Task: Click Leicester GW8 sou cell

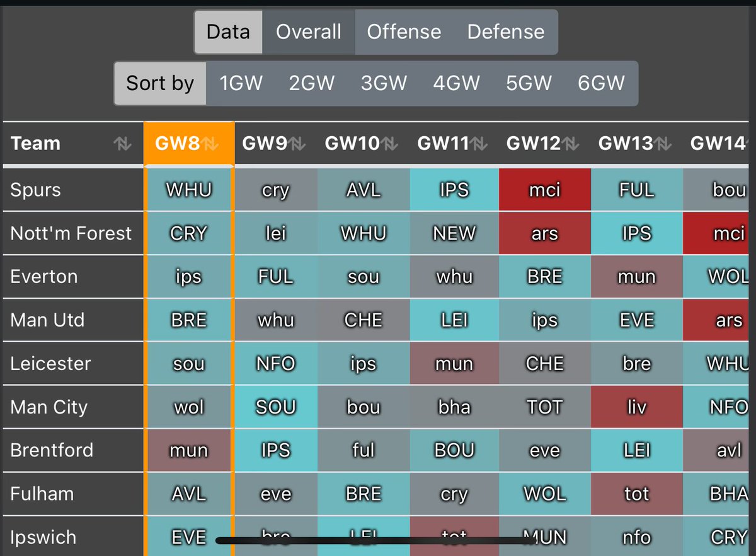Action: tap(189, 364)
